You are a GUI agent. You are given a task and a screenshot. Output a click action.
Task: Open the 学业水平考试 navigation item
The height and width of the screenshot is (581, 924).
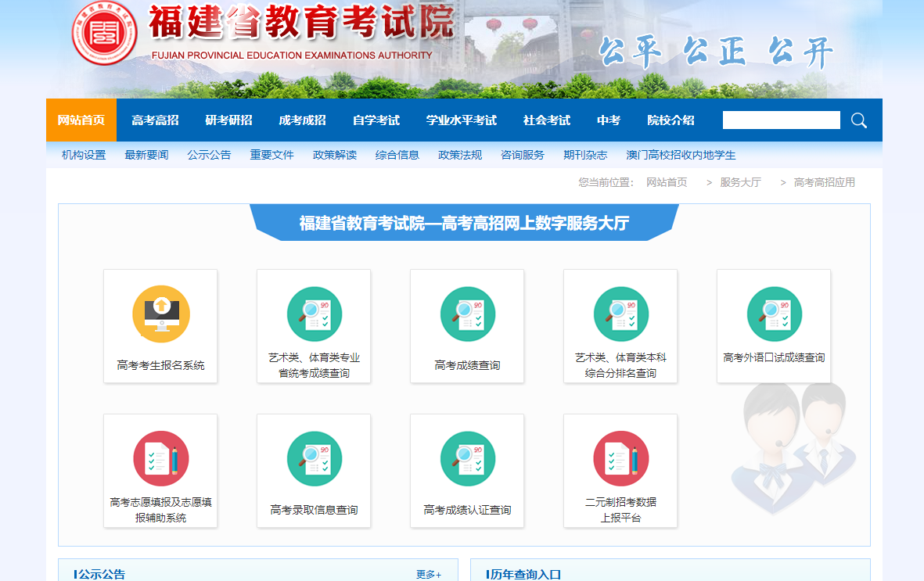[x=462, y=120]
